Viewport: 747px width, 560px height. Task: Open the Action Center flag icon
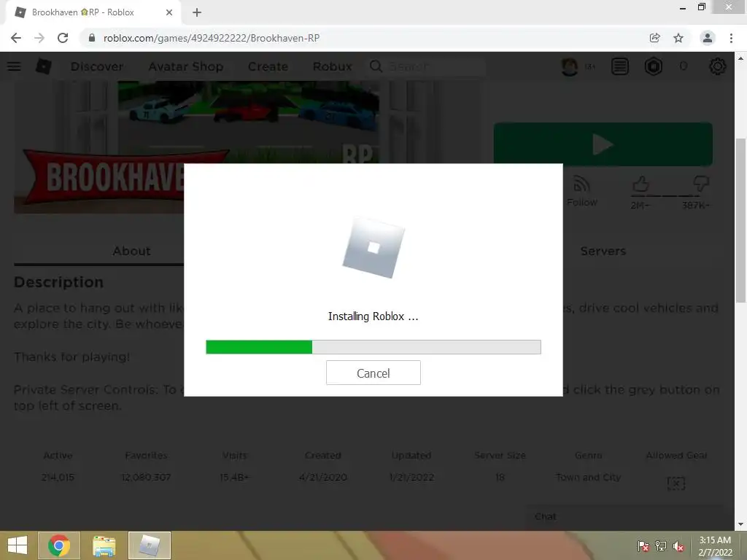(x=643, y=546)
